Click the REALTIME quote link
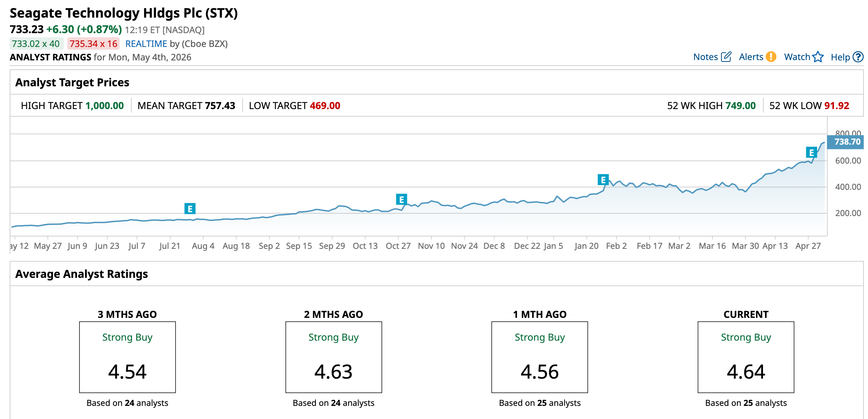 [x=146, y=44]
